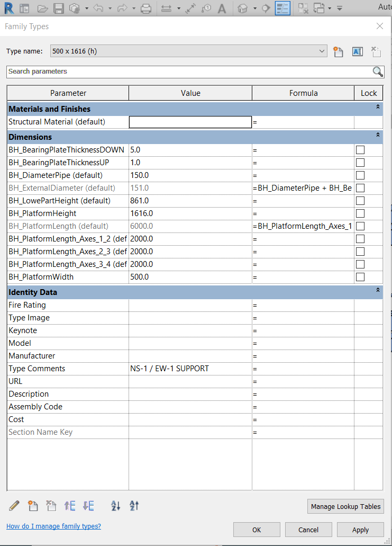Viewport: 392px width, 546px height.
Task: Open the Type name dropdown
Action: 322,51
